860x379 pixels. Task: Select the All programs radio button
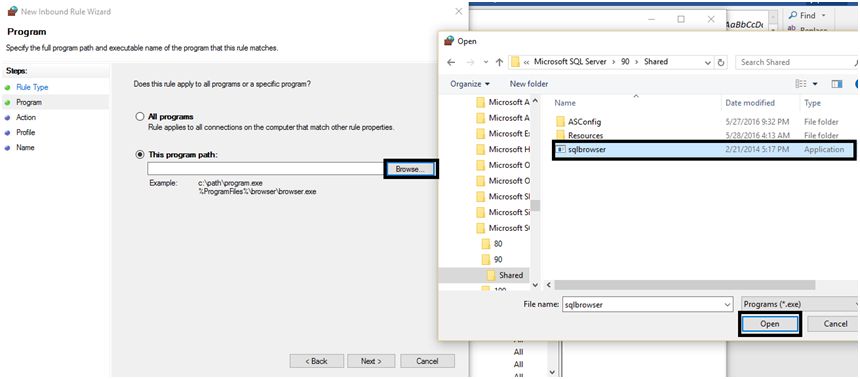pyautogui.click(x=139, y=117)
